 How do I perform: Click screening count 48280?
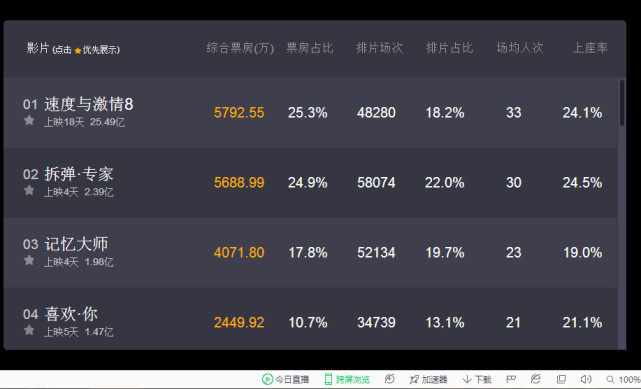pyautogui.click(x=376, y=112)
